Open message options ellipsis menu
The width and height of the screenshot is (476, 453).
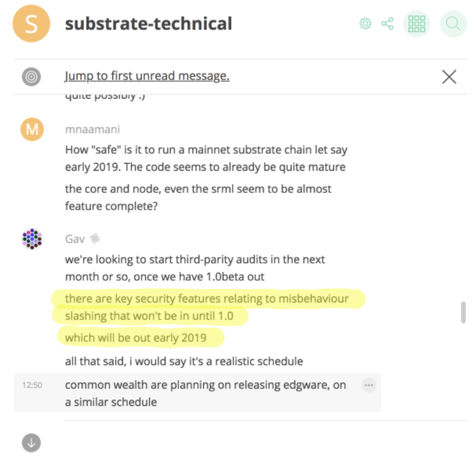pos(369,385)
